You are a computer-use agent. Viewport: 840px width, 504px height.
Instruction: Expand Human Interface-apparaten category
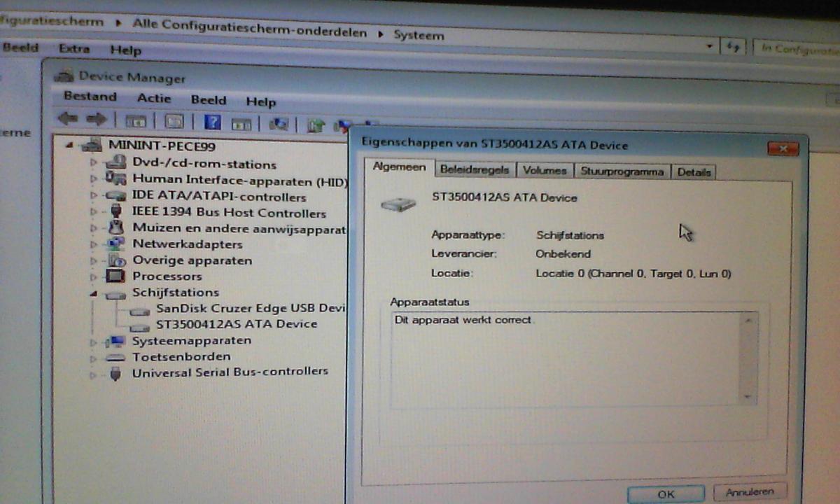tap(94, 179)
